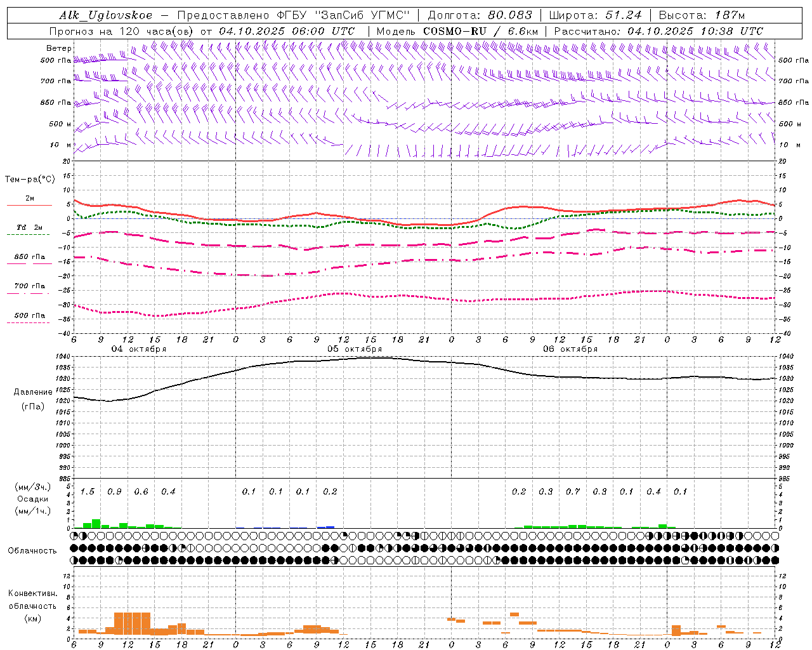Click the 1.5 precipitation value
Screen dimensions: 812x650
[x=88, y=492]
